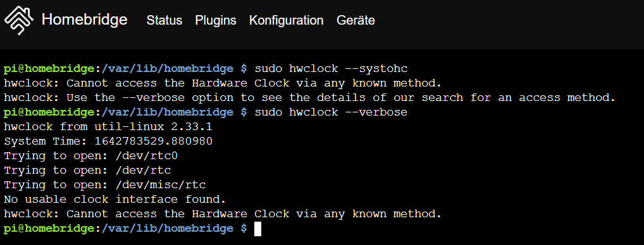Click the path in the last prompt line
644x245 pixels.
point(167,229)
